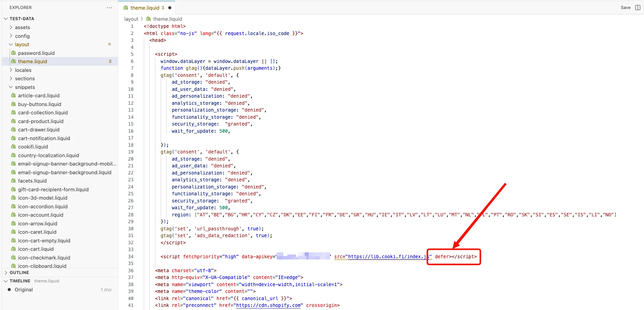Open card-collection.liquid snippet
644x310 pixels.
(x=43, y=113)
